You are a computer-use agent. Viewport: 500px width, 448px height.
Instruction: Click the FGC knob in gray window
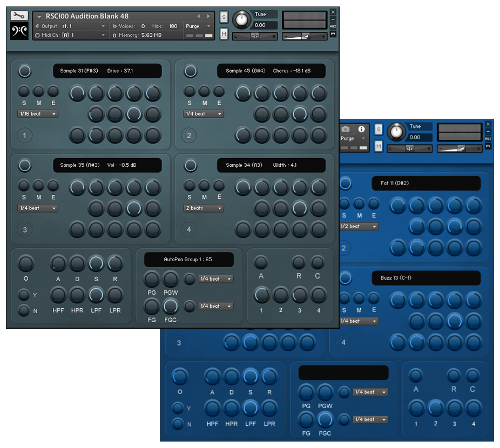(x=171, y=307)
